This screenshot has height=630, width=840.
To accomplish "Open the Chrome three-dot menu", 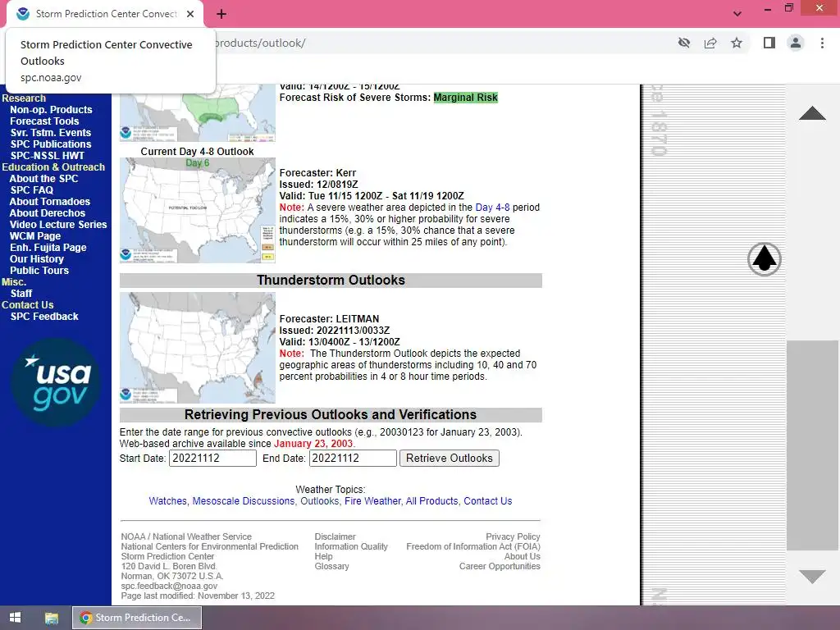I will 822,43.
